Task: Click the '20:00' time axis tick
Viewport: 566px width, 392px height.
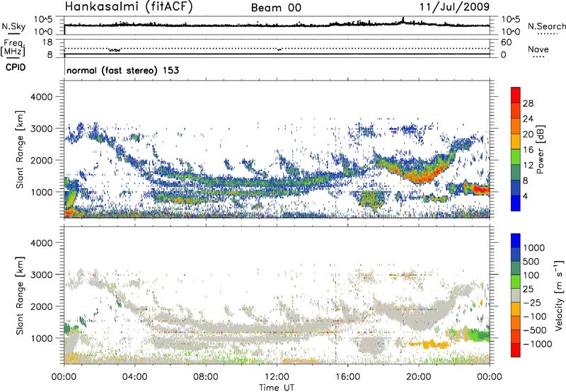Action: point(418,377)
